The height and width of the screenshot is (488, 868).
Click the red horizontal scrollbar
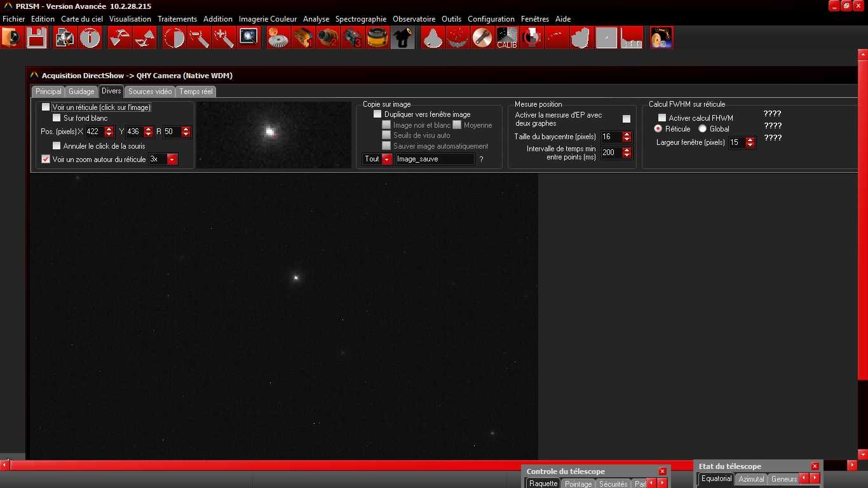318,466
